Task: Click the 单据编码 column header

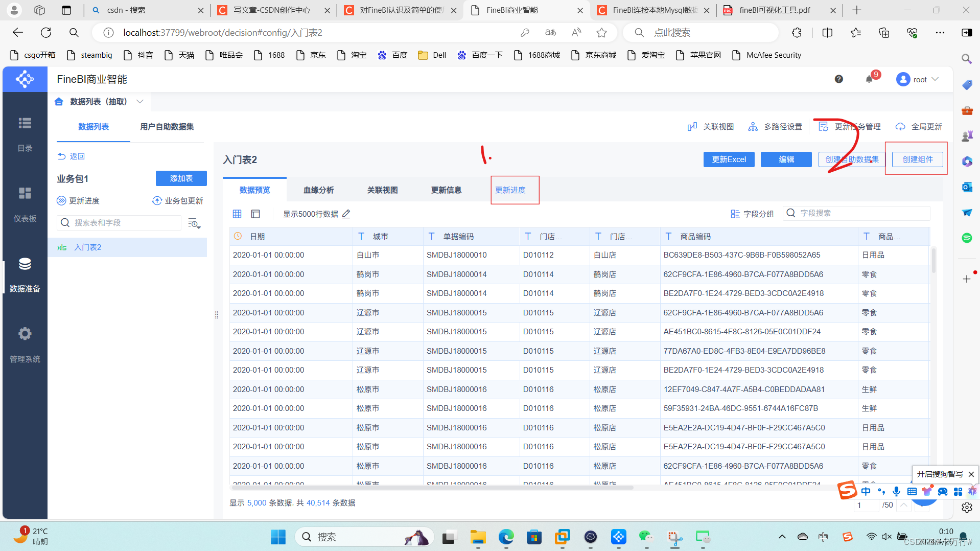Action: 471,237
